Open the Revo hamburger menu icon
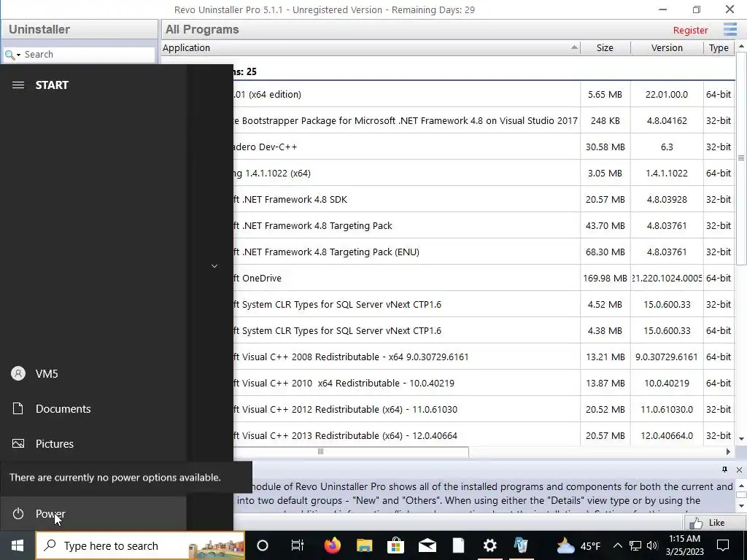Screen dimensions: 747x560 point(729,29)
